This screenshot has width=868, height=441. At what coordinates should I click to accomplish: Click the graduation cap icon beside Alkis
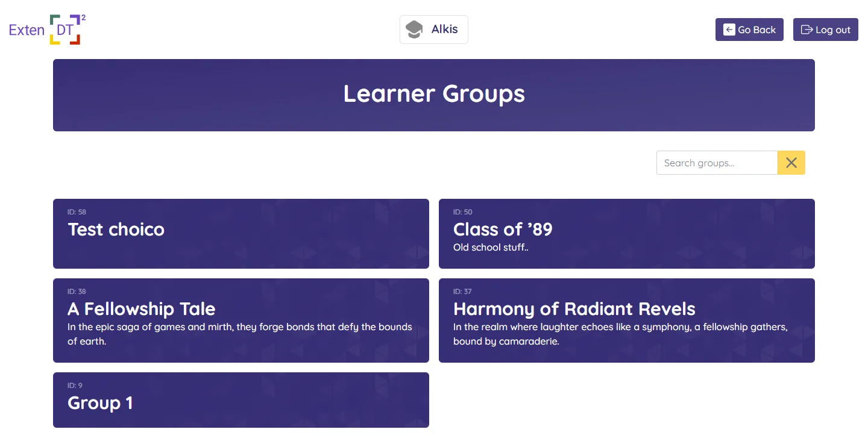[414, 29]
